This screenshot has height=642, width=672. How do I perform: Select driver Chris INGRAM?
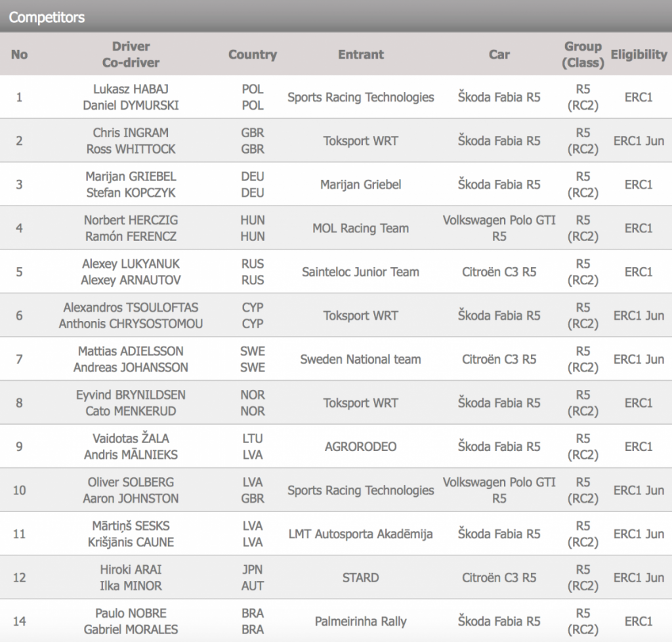tap(131, 133)
